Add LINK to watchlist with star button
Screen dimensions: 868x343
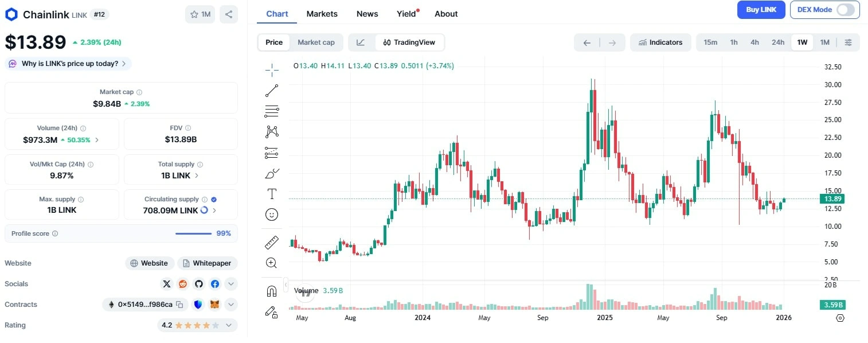200,14
